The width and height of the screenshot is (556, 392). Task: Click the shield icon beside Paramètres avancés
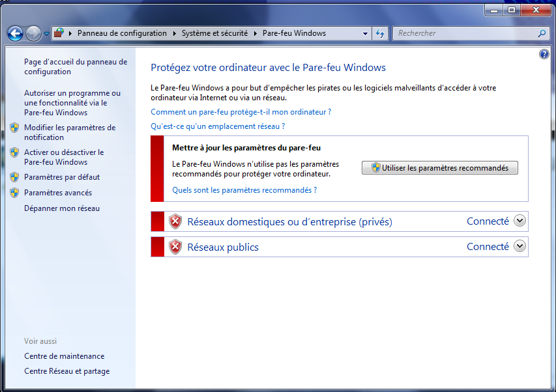click(x=14, y=193)
